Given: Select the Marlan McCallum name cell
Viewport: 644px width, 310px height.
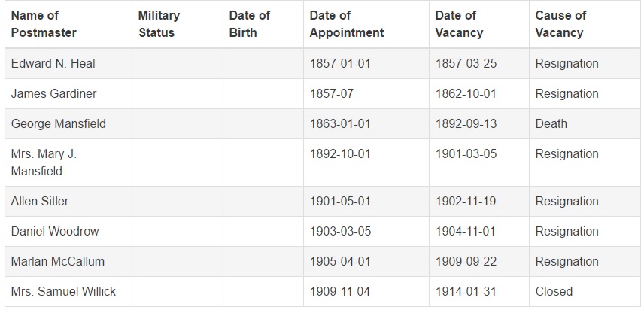Looking at the screenshot, I should tap(68, 261).
